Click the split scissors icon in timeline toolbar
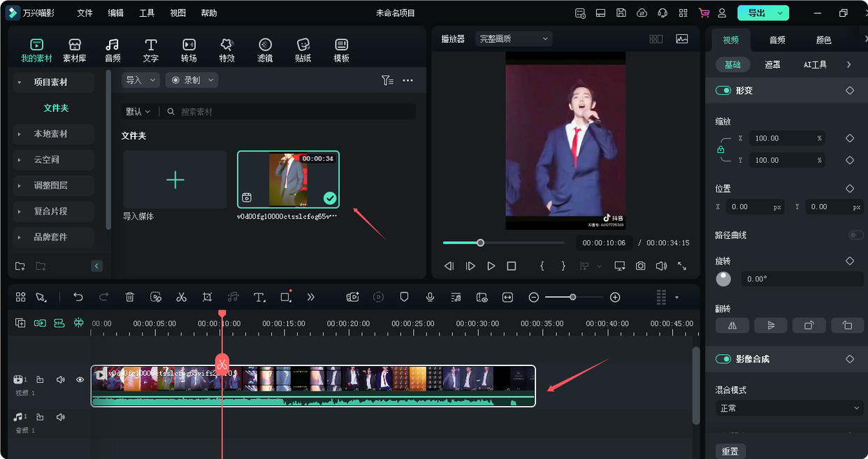This screenshot has height=459, width=868. coord(182,297)
